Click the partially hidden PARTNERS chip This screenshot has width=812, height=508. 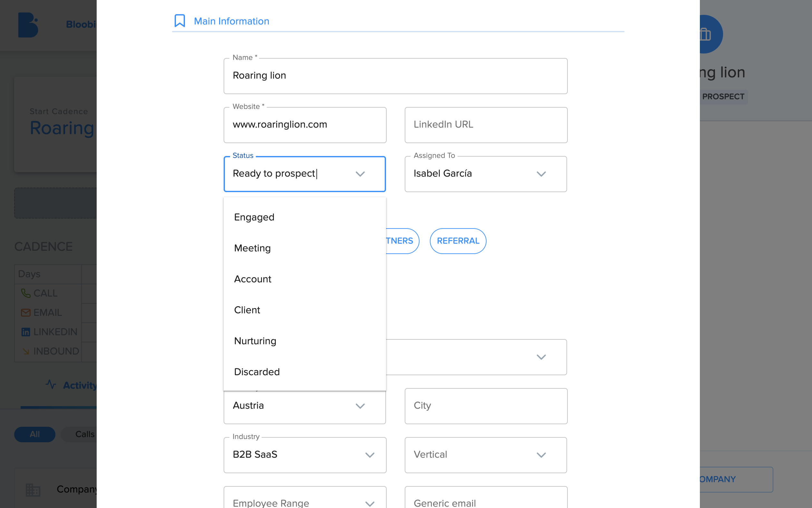[x=402, y=241]
